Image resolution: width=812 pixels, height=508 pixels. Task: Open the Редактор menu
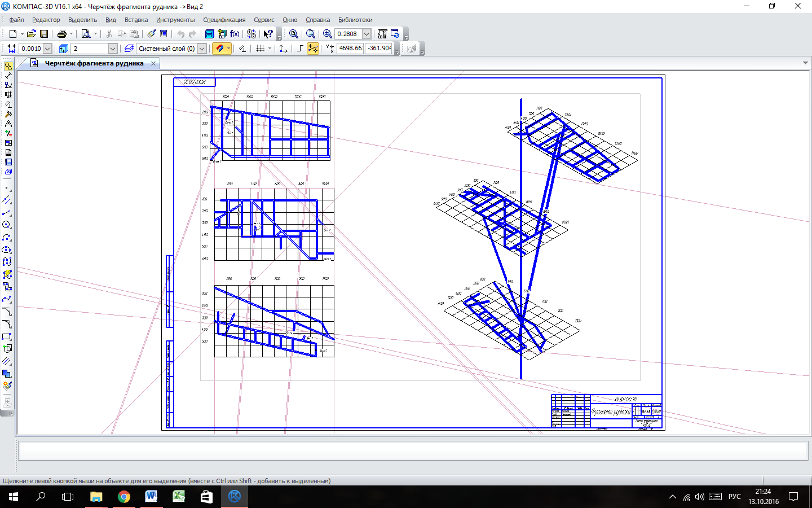point(46,20)
